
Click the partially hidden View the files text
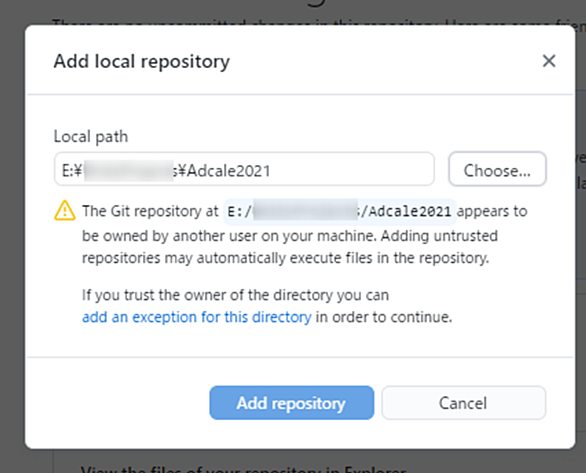243,469
